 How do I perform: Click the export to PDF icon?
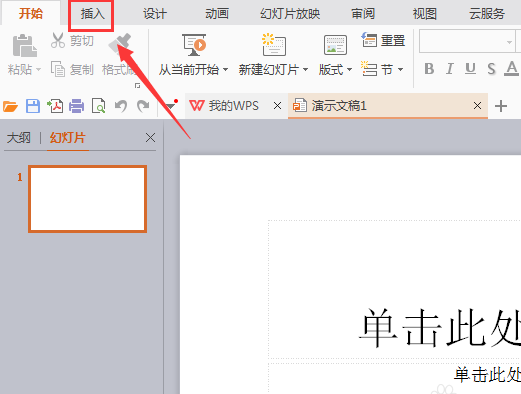(55, 106)
